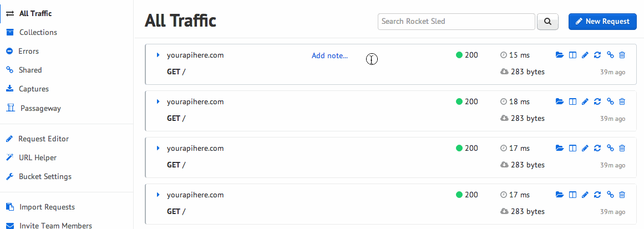This screenshot has width=644, height=229.
Task: Open the Passageway sidebar item
Action: pyautogui.click(x=34, y=108)
